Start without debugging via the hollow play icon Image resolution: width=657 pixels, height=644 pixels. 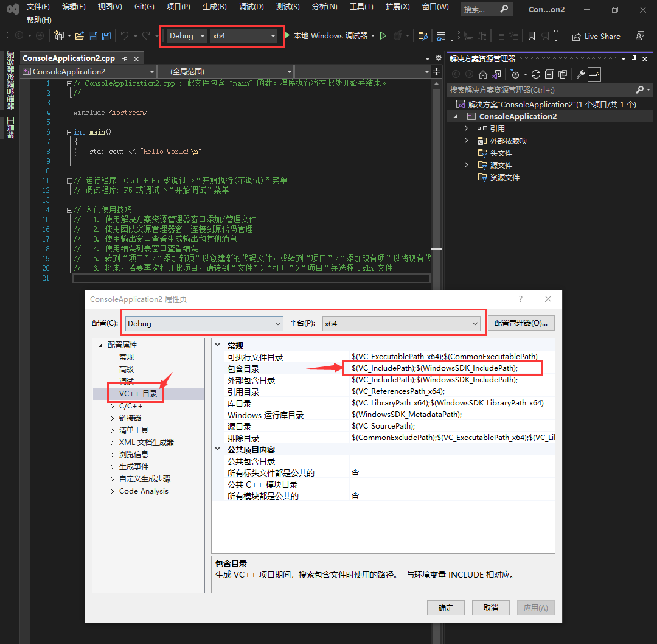383,36
